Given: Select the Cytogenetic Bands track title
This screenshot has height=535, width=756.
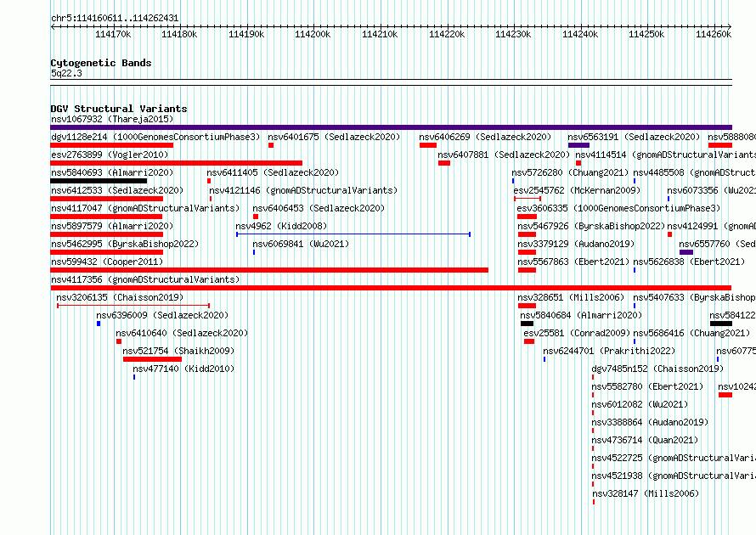Looking at the screenshot, I should coord(101,63).
